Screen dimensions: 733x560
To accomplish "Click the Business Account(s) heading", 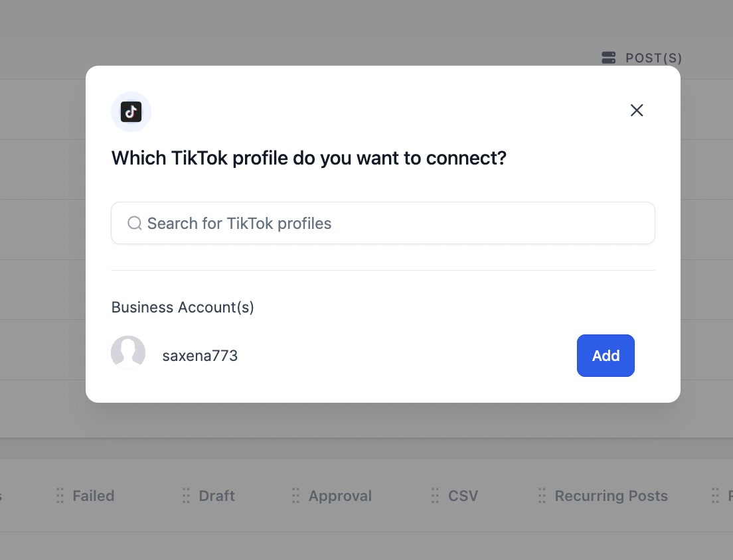I will coord(183,307).
